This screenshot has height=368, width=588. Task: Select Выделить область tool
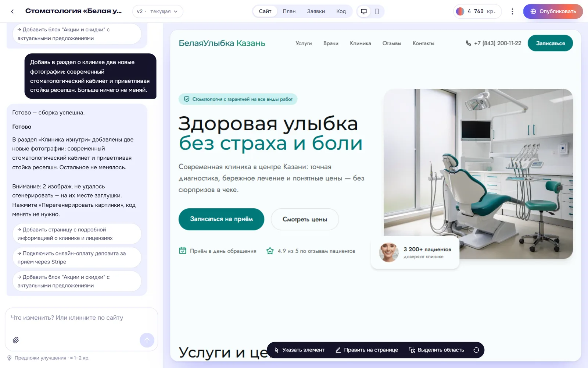pos(437,350)
